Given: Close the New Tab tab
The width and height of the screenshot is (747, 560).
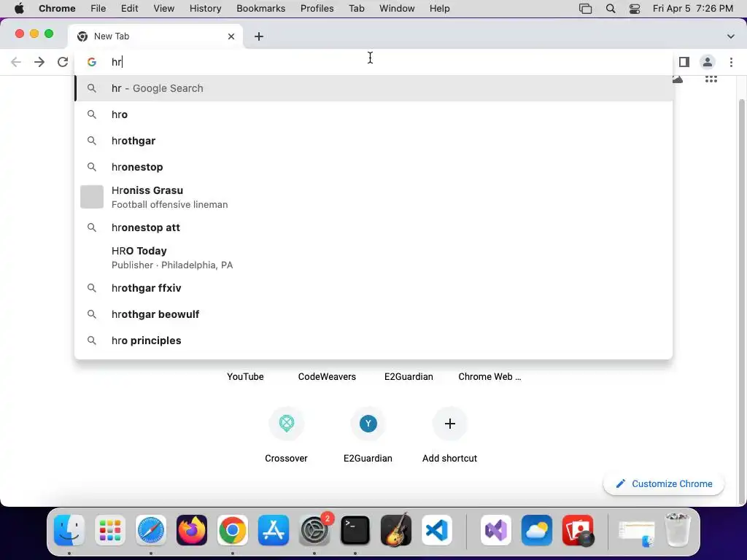Looking at the screenshot, I should tap(231, 36).
